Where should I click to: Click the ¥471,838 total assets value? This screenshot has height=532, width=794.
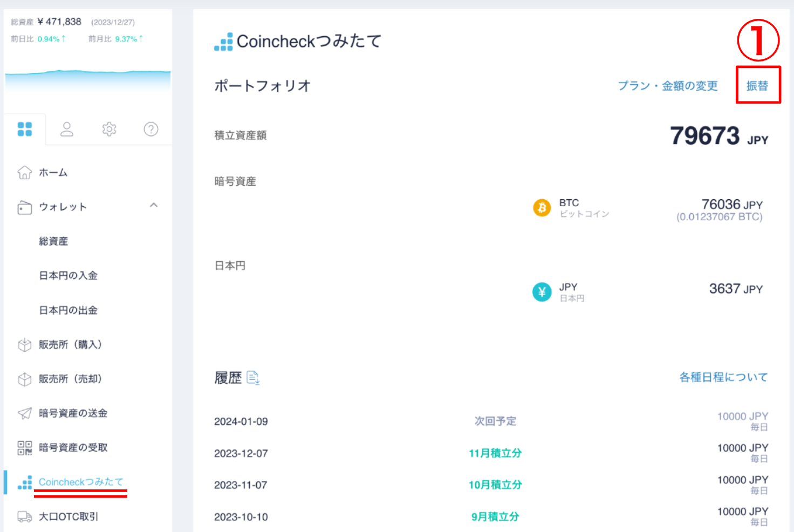point(59,22)
